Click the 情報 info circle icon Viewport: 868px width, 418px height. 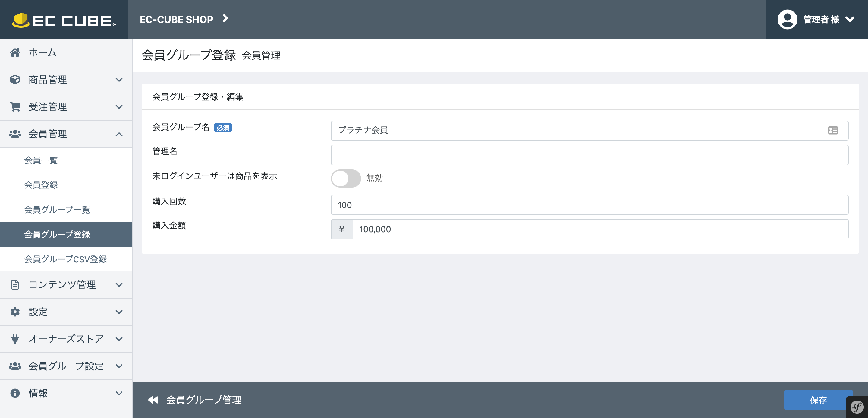coord(15,393)
